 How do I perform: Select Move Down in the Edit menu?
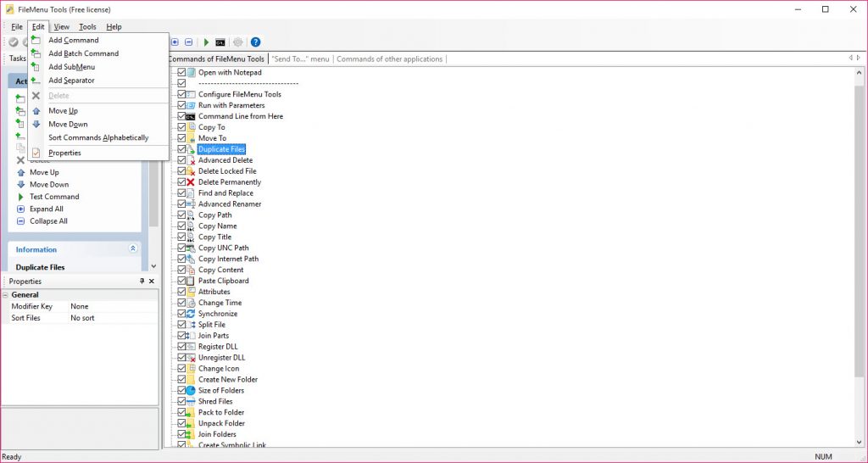click(x=68, y=124)
